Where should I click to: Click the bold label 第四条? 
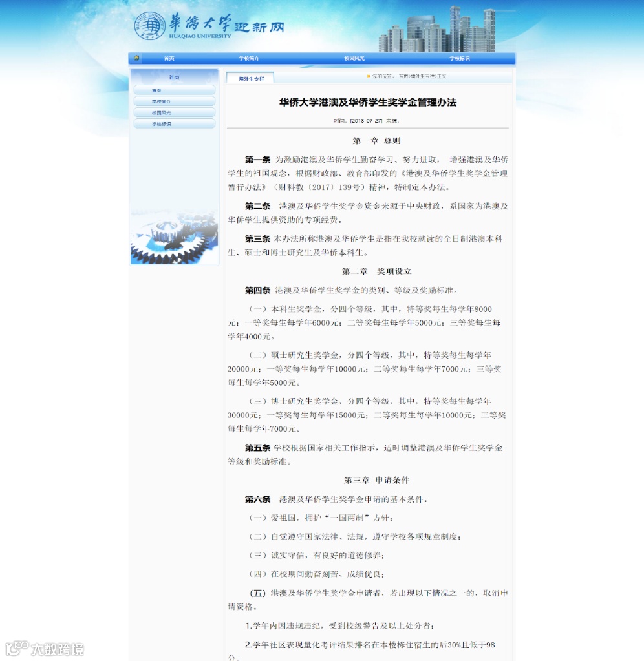pyautogui.click(x=257, y=291)
